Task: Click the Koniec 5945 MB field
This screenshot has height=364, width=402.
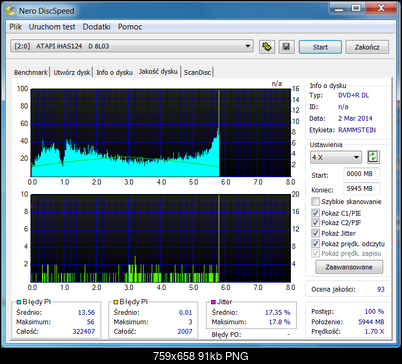Action: 362,189
